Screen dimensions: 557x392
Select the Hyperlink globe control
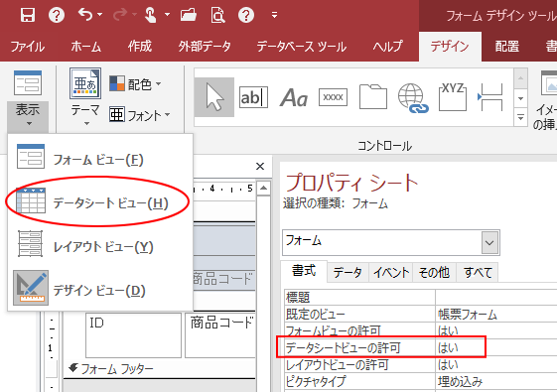[412, 97]
